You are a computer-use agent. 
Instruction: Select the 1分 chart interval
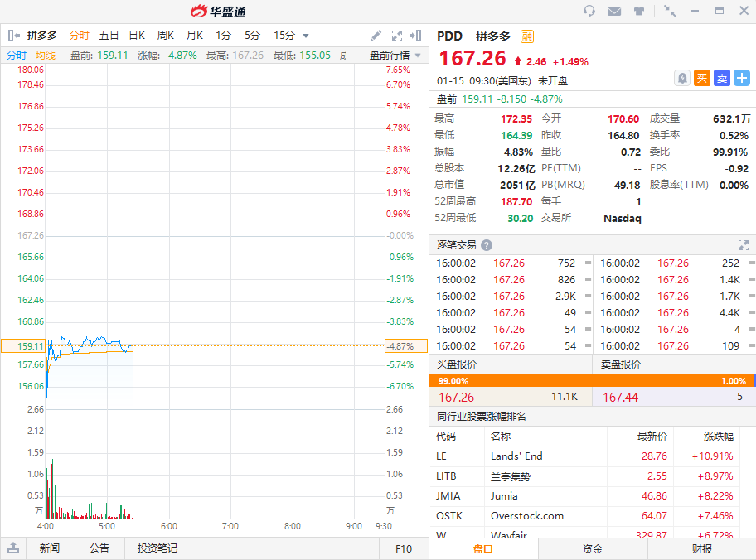(x=223, y=35)
